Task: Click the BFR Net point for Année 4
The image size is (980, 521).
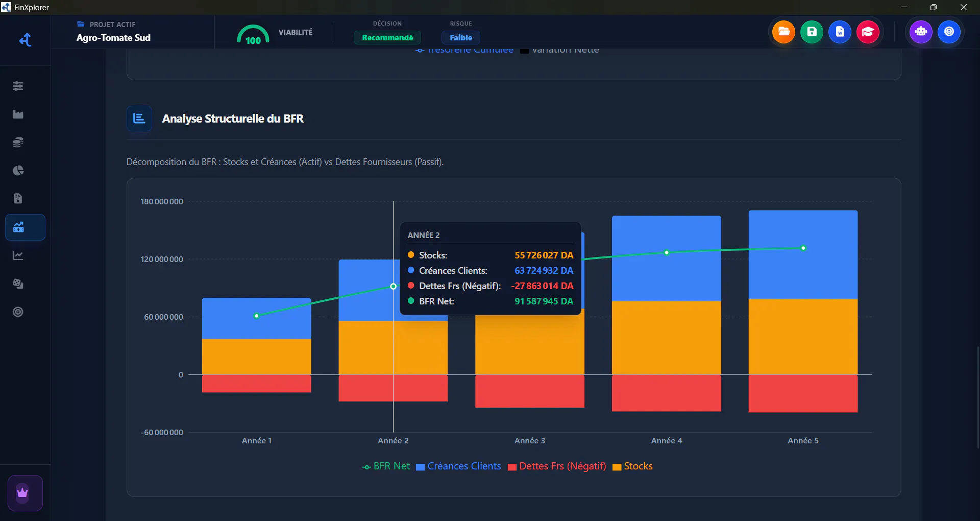Action: [667, 252]
